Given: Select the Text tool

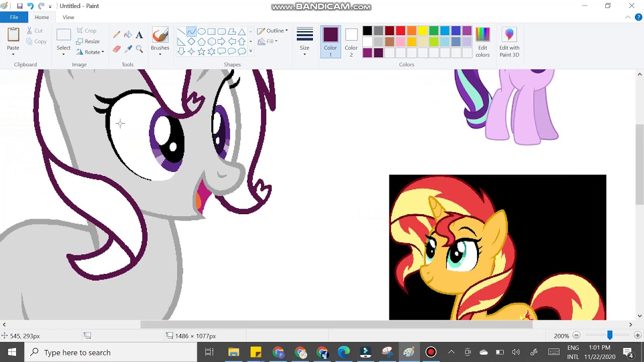Looking at the screenshot, I should [139, 35].
